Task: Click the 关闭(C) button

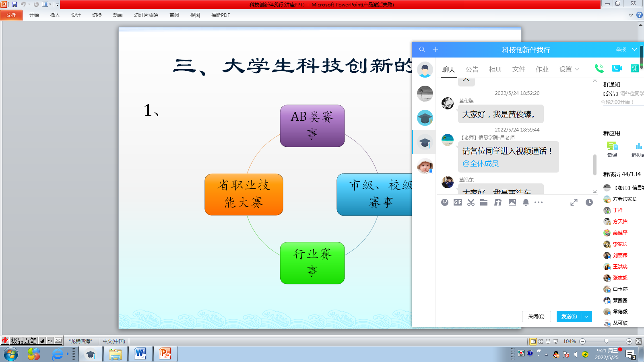Action: (536, 317)
